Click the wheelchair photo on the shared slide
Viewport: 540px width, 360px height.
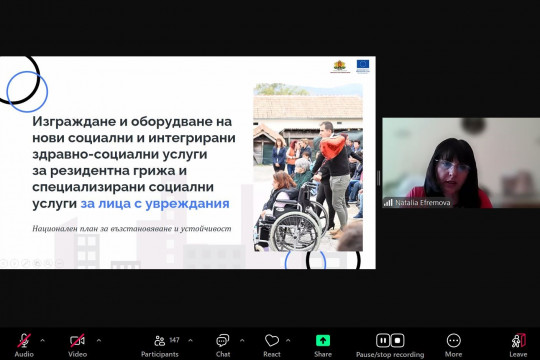pyautogui.click(x=308, y=167)
